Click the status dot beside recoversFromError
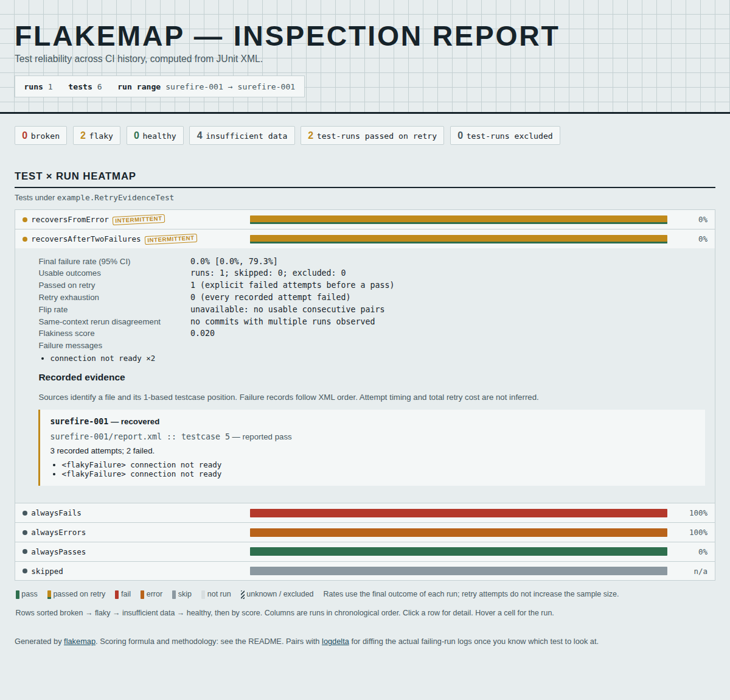Image resolution: width=730 pixels, height=700 pixels. point(25,220)
